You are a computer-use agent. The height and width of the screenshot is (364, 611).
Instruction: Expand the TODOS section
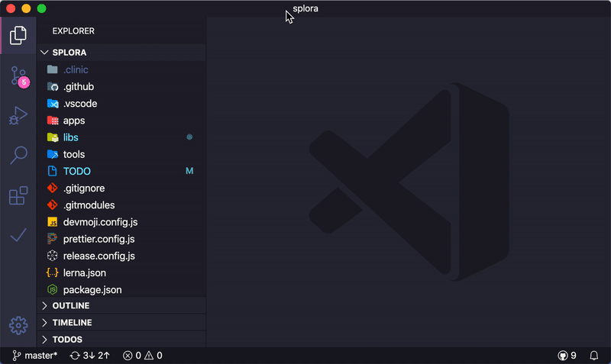pos(121,340)
